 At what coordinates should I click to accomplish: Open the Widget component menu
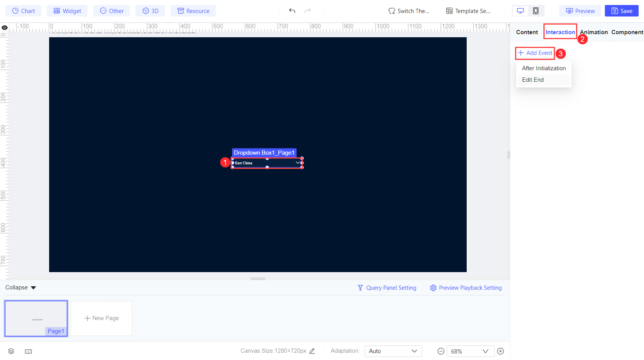[x=67, y=11]
